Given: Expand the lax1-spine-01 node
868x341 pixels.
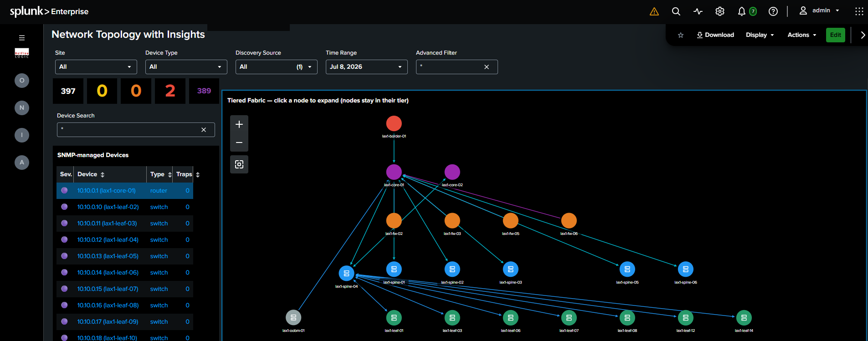Looking at the screenshot, I should [x=394, y=269].
